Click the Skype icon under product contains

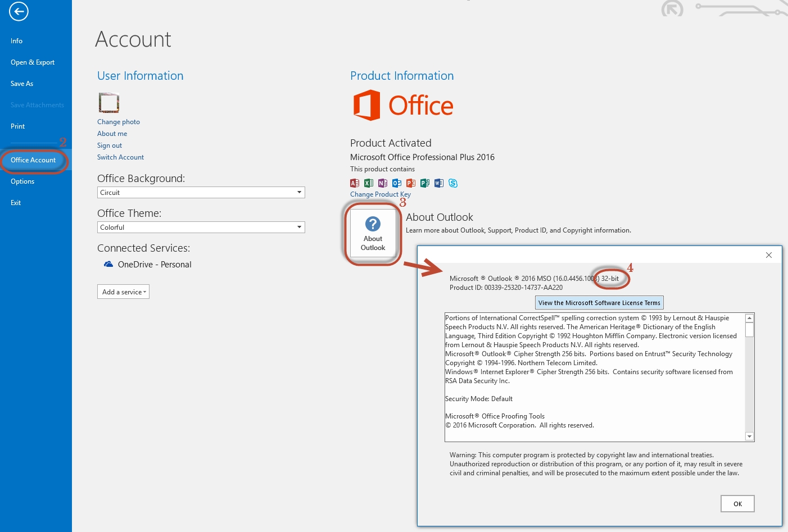pyautogui.click(x=453, y=183)
